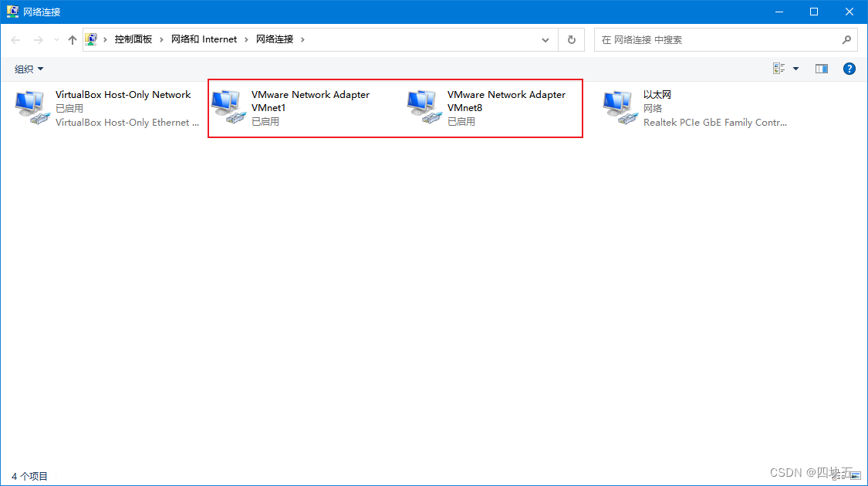Image resolution: width=868 pixels, height=486 pixels.
Task: Select the 以太网 adapter icon
Action: tap(620, 107)
